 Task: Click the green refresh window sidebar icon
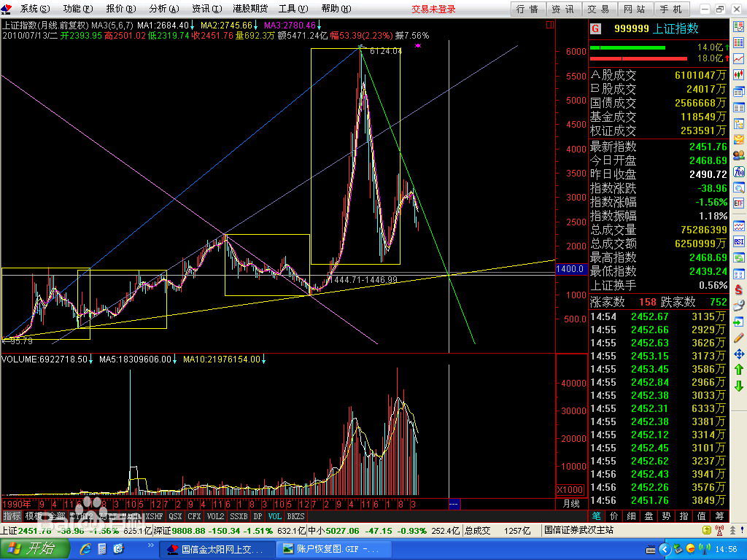coord(739,257)
